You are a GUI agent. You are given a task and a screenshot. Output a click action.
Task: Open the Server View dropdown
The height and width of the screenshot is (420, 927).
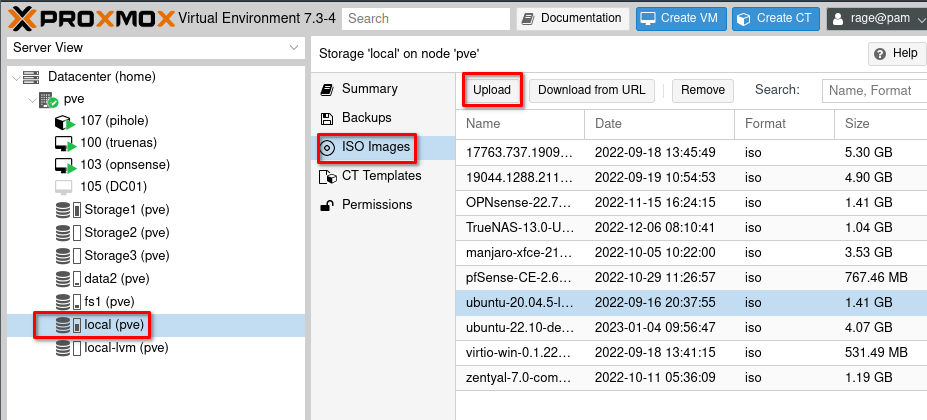click(156, 48)
